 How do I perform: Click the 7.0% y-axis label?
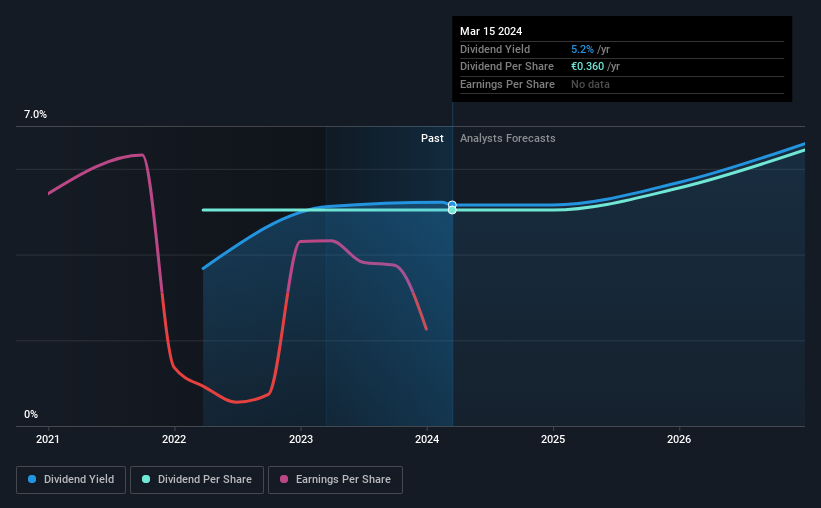point(35,115)
